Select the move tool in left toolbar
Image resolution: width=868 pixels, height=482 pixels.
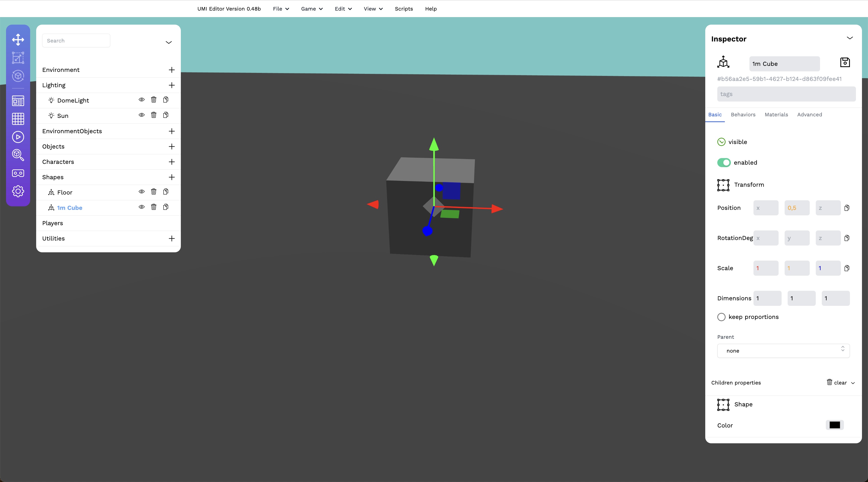tap(18, 39)
